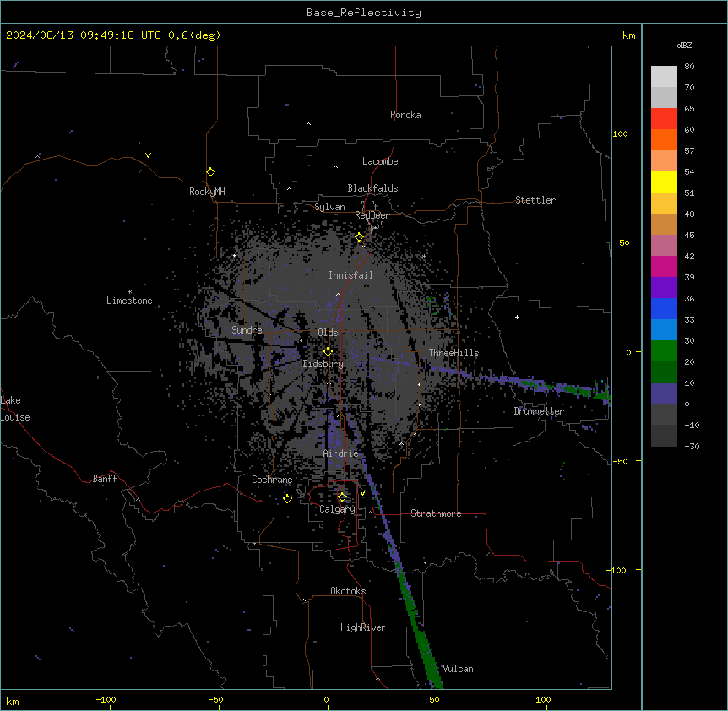
Task: Click the Sundre label
Action: click(x=247, y=330)
